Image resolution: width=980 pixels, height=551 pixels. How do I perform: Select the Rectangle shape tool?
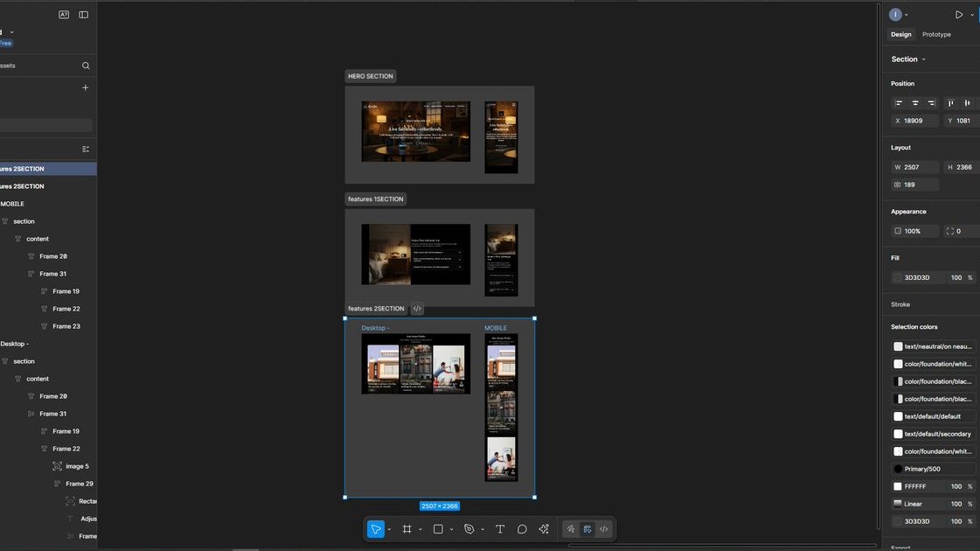(x=438, y=529)
